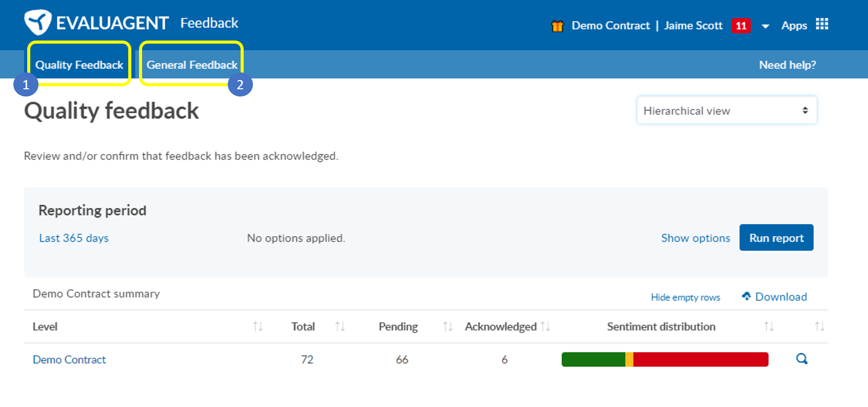This screenshot has height=407, width=868.
Task: Click the Acknowledged column header
Action: tap(501, 326)
